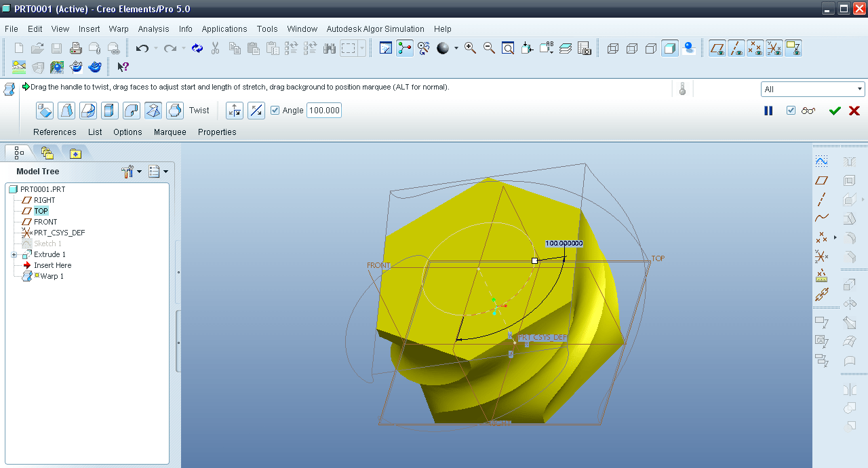The width and height of the screenshot is (868, 468).
Task: Click the Refit zoom icon
Action: [508, 48]
